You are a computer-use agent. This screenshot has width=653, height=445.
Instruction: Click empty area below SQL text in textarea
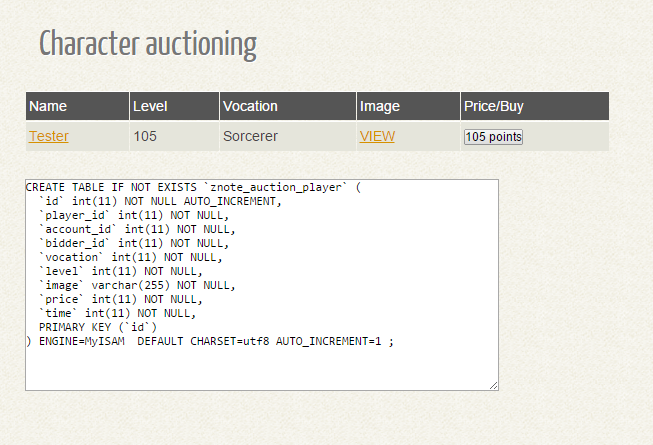click(x=262, y=368)
